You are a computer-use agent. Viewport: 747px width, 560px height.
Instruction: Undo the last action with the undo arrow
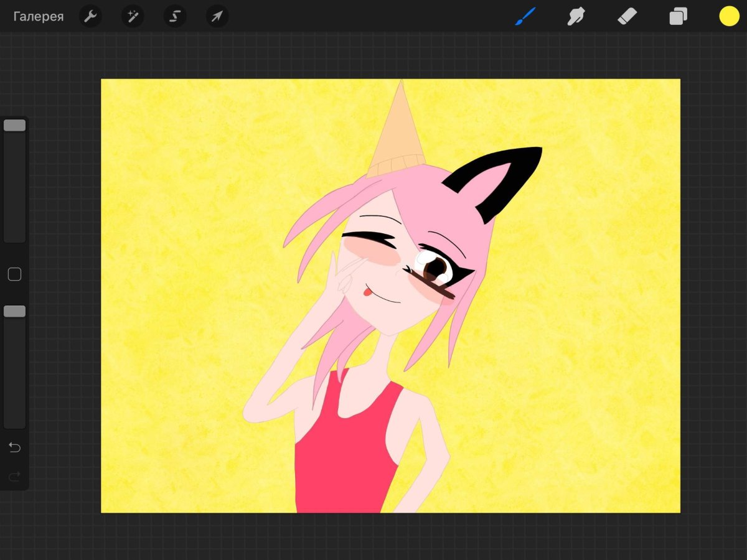tap(14, 448)
